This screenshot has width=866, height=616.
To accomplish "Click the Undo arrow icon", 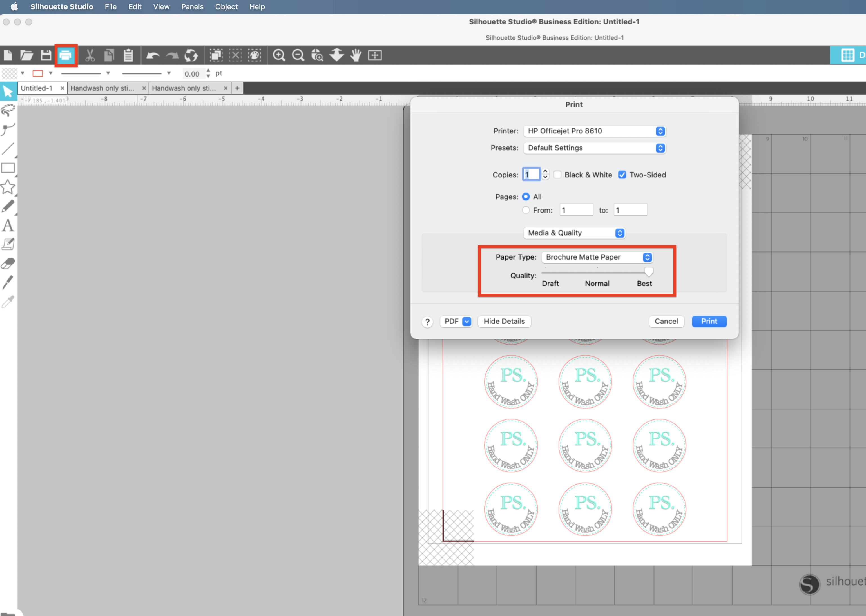I will pyautogui.click(x=153, y=56).
